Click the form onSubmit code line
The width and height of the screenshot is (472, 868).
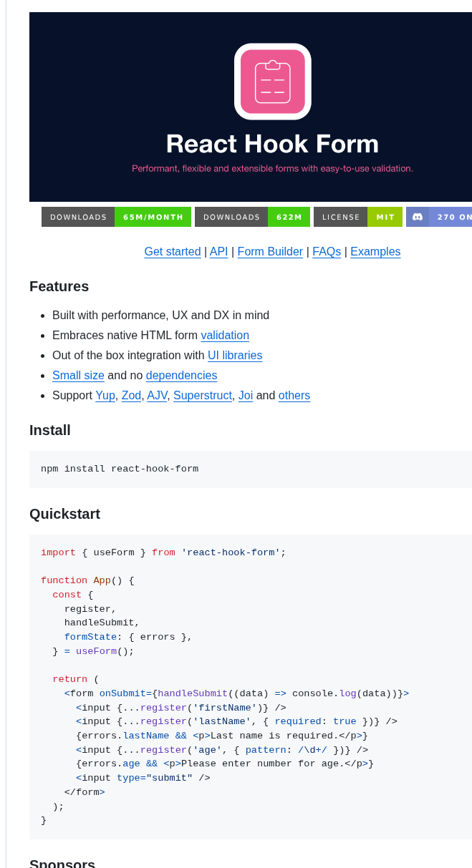[236, 693]
